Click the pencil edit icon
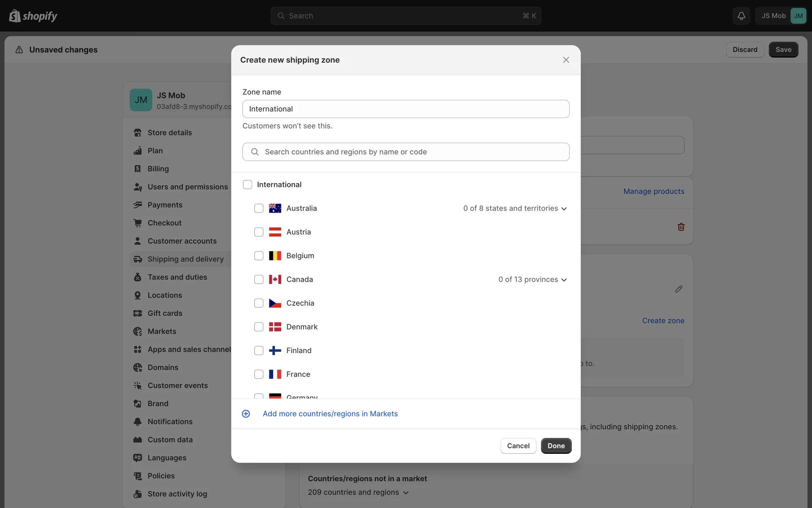This screenshot has height=508, width=812. tap(679, 289)
